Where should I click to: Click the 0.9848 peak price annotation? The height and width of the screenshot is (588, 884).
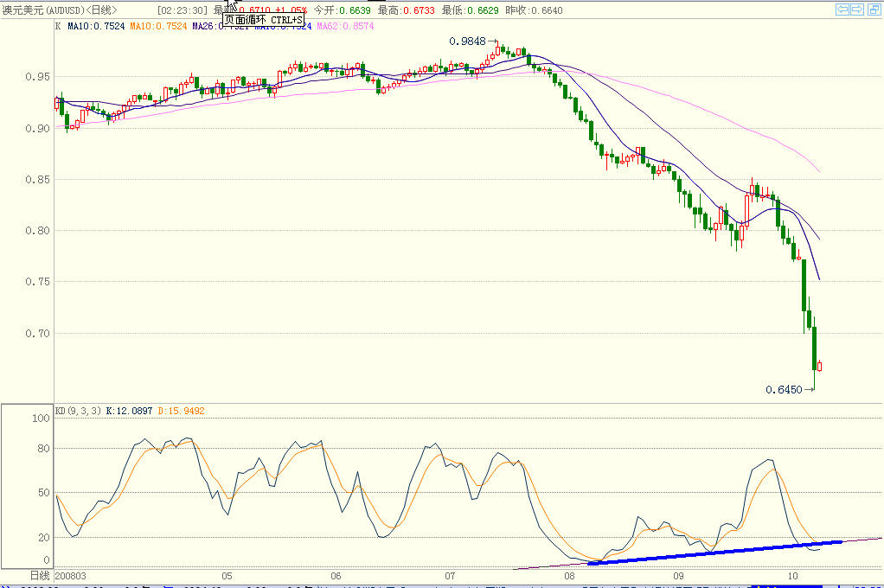point(467,42)
